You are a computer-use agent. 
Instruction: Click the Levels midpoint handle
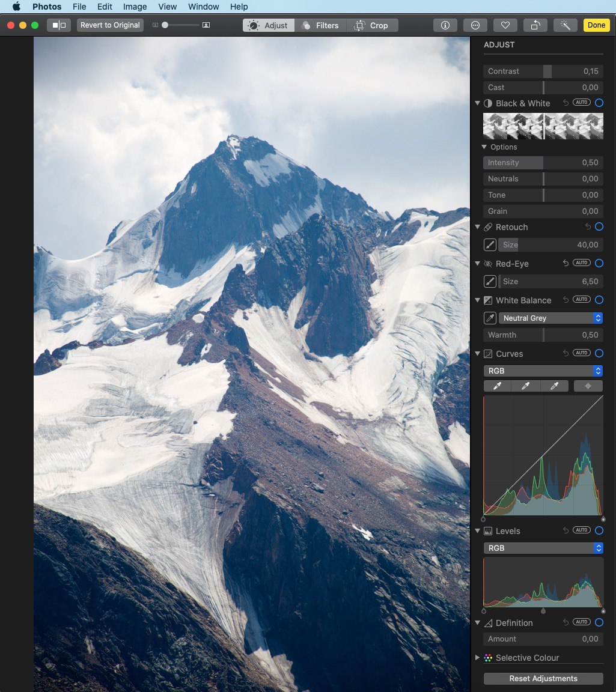(x=543, y=612)
